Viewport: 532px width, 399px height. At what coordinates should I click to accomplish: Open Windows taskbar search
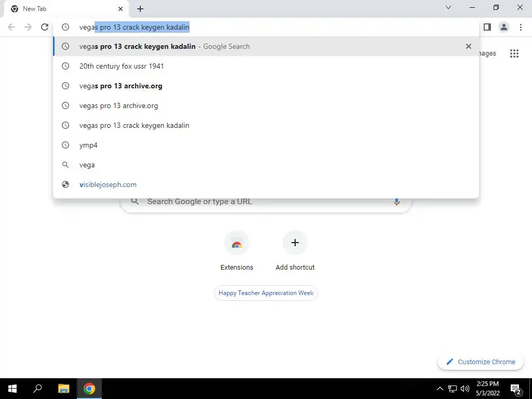[x=37, y=389]
